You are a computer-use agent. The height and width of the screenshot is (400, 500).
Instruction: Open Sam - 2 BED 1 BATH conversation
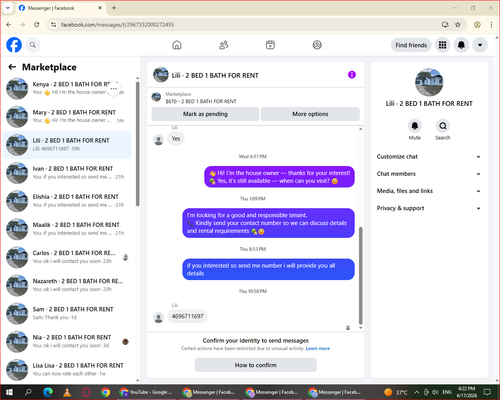[x=68, y=313]
